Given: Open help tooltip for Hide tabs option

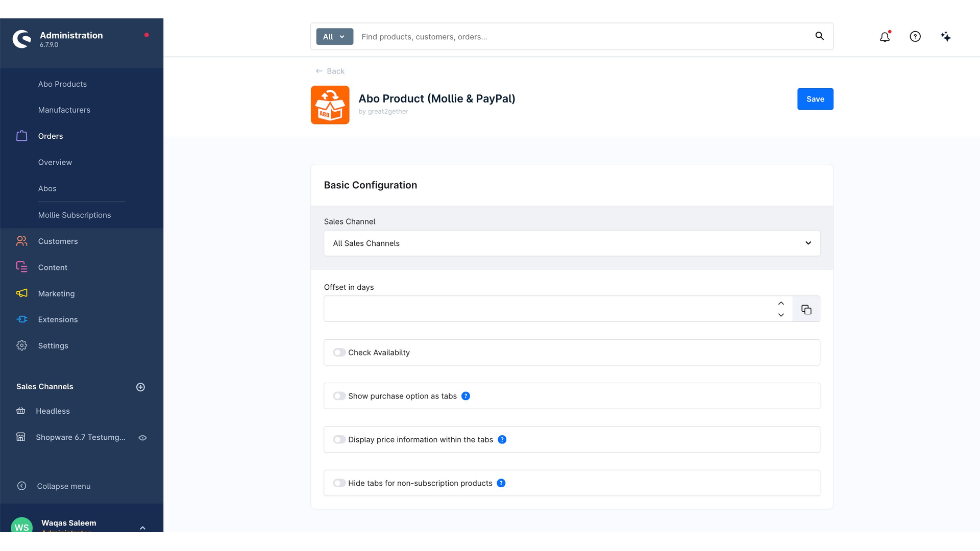Looking at the screenshot, I should [501, 483].
